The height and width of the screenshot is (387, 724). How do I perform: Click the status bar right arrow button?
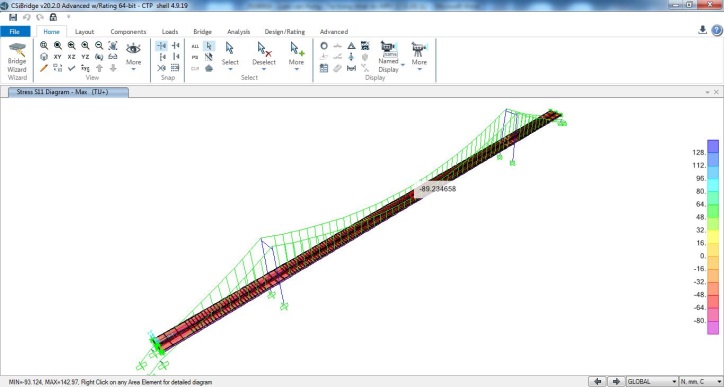[x=616, y=381]
